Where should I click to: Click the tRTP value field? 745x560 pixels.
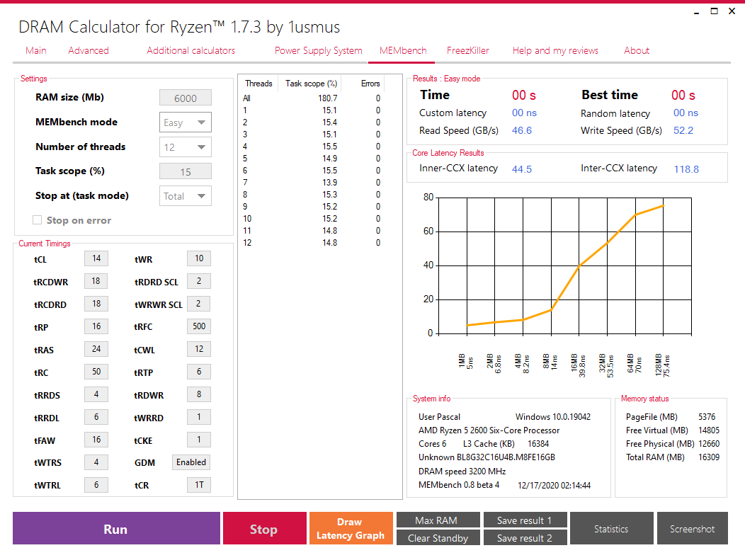(x=199, y=372)
